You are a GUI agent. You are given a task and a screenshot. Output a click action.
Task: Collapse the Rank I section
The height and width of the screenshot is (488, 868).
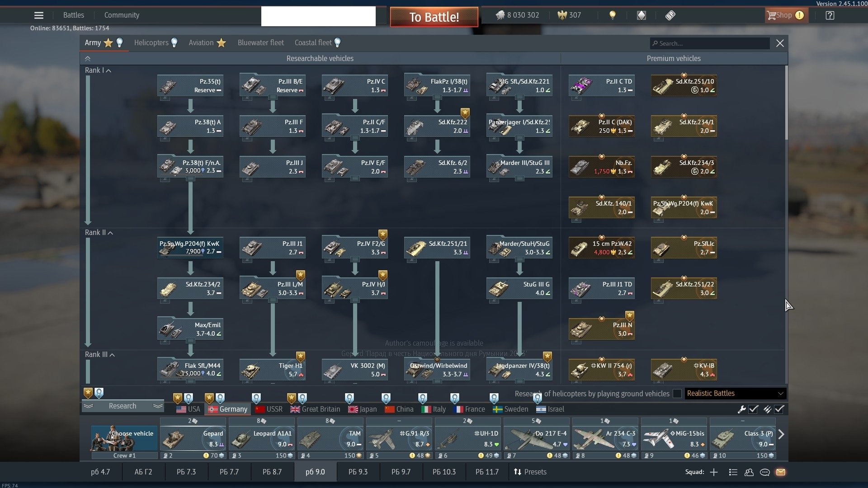click(x=98, y=70)
